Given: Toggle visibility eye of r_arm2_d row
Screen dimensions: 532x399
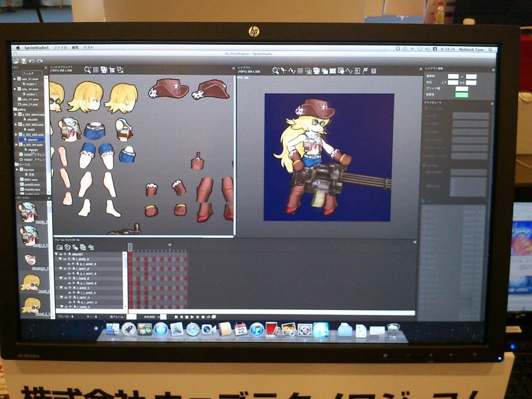Looking at the screenshot, I should 65,259.
